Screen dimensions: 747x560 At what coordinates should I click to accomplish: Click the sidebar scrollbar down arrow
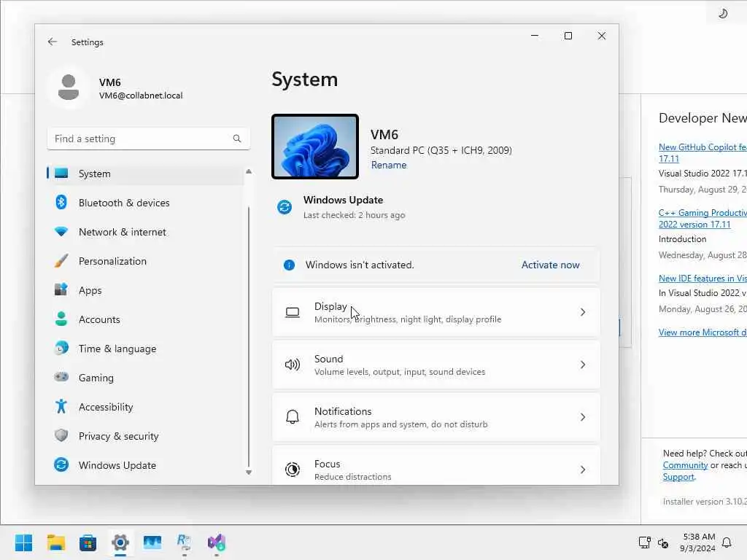[248, 472]
